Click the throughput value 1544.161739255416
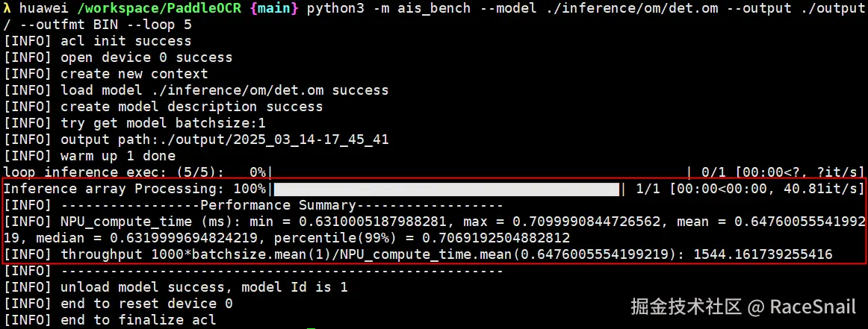This screenshot has height=329, width=868. pos(763,255)
